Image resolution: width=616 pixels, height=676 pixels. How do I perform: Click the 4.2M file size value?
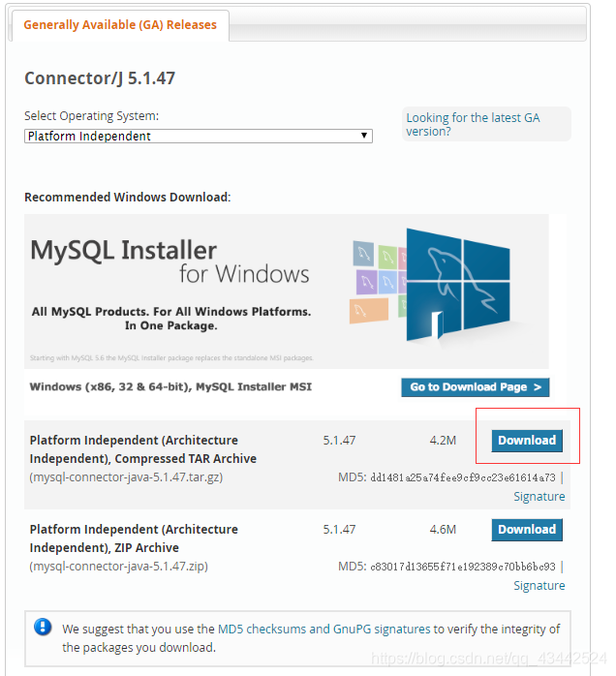(443, 441)
